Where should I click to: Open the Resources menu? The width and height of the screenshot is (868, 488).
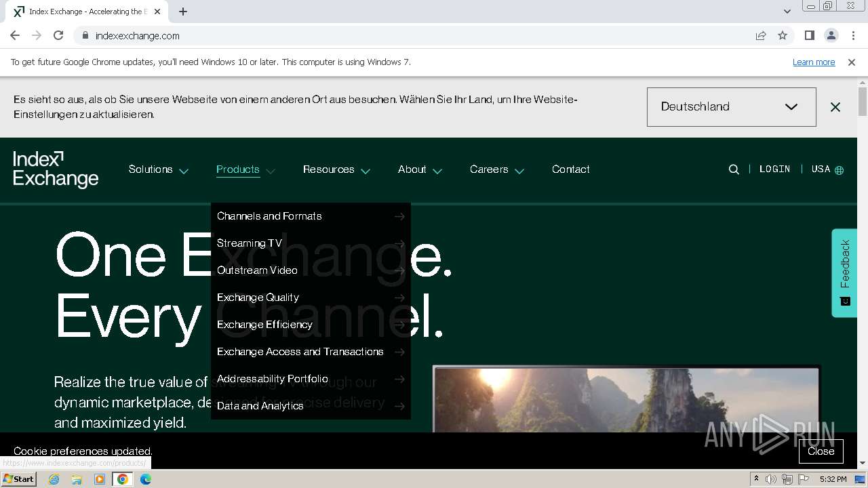[x=329, y=169]
